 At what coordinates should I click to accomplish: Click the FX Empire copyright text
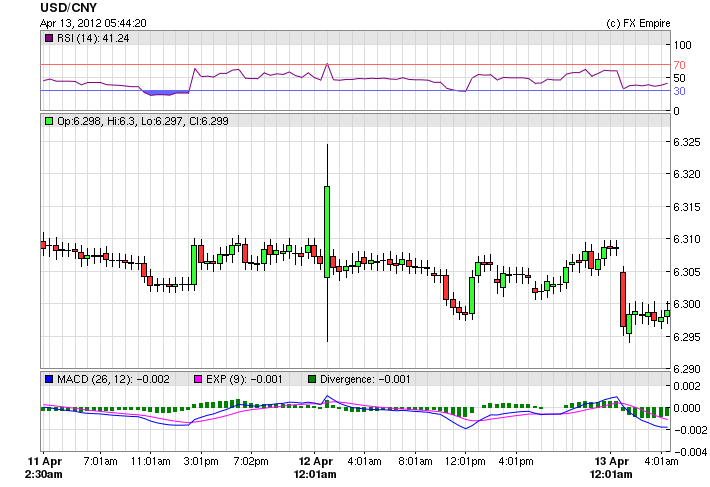click(638, 22)
